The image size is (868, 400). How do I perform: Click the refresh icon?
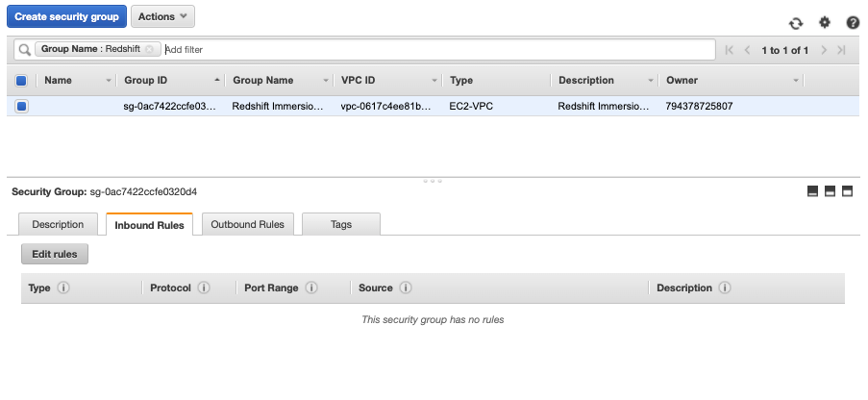click(x=796, y=23)
